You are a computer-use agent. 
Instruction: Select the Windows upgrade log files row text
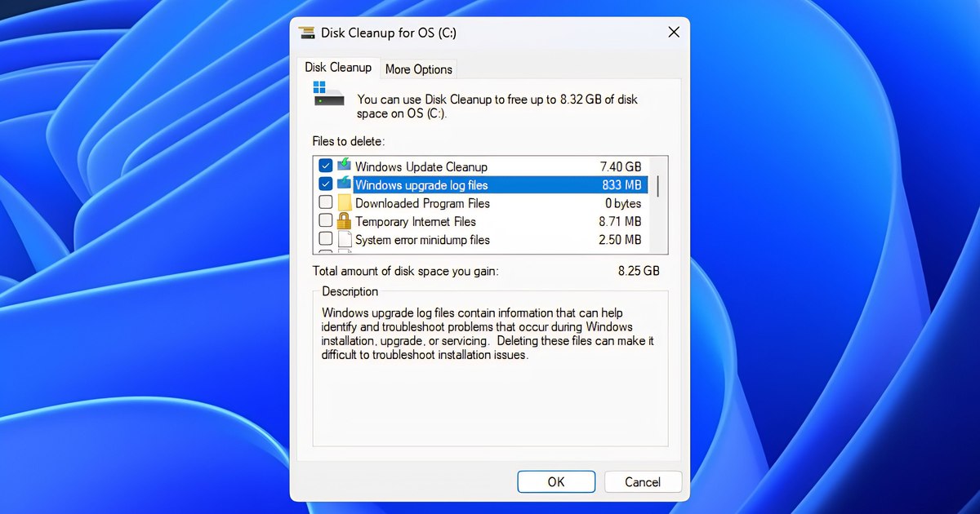[421, 185]
